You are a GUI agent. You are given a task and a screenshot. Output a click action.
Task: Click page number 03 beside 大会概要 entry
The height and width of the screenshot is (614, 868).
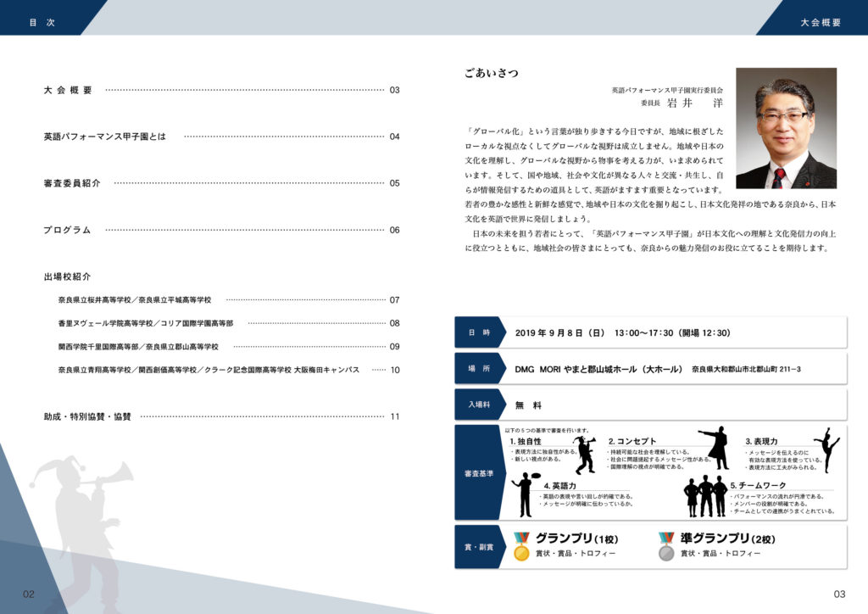point(394,90)
